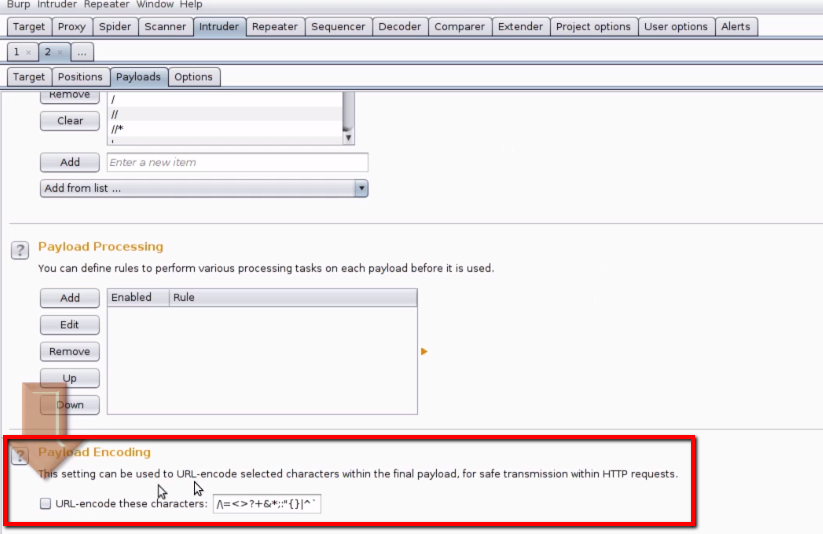
Task: Click the Enter a new item field
Action: pos(237,162)
